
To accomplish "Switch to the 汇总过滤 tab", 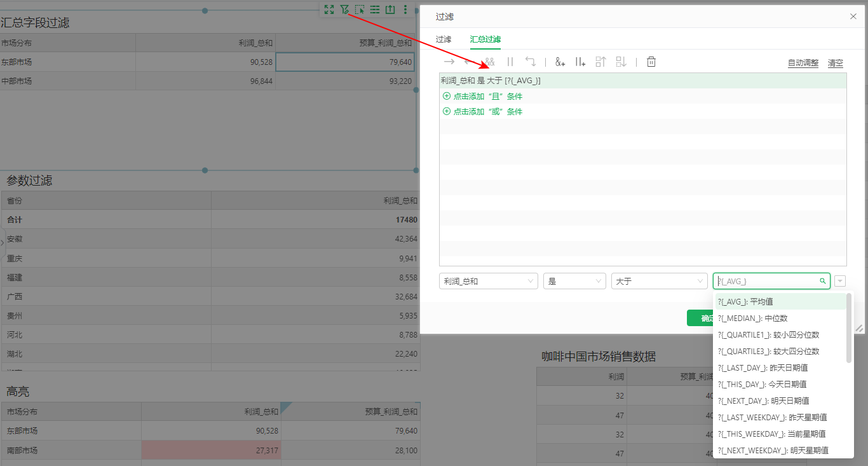I will 485,39.
